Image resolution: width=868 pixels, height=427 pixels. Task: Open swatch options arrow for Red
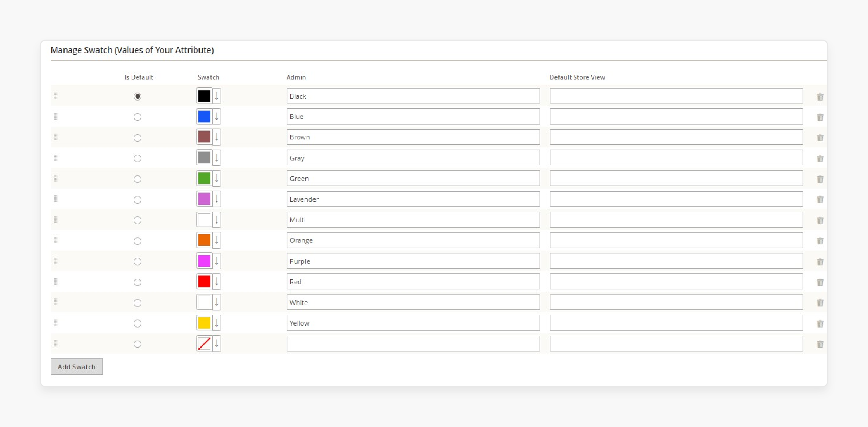(x=217, y=281)
